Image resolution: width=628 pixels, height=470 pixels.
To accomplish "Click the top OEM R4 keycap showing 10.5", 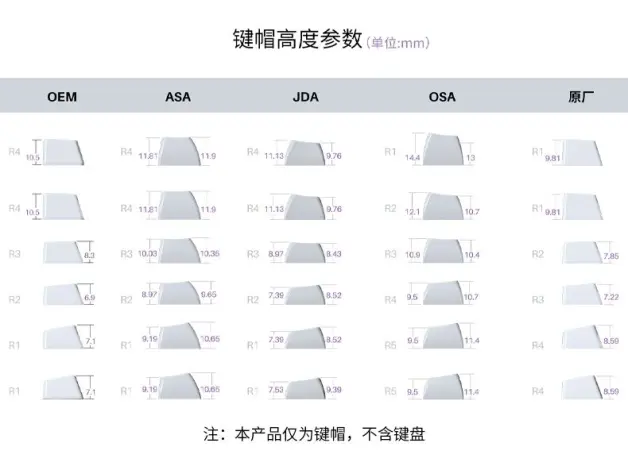I will [x=63, y=152].
